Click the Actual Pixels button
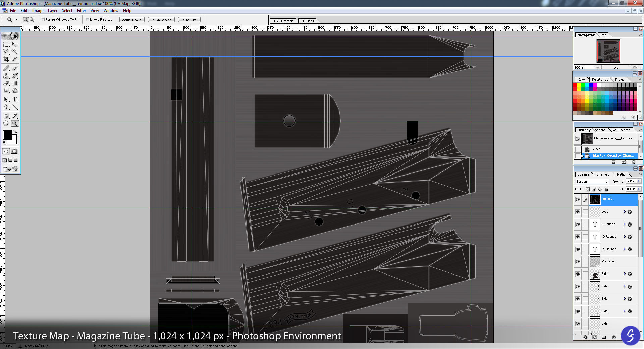This screenshot has height=349, width=644. 132,20
